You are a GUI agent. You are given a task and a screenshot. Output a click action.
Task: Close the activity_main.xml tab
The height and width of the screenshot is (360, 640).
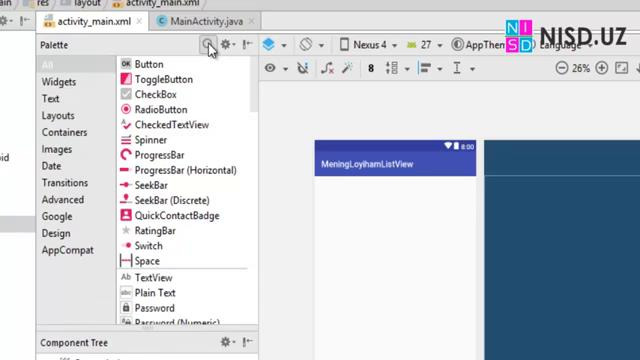139,21
